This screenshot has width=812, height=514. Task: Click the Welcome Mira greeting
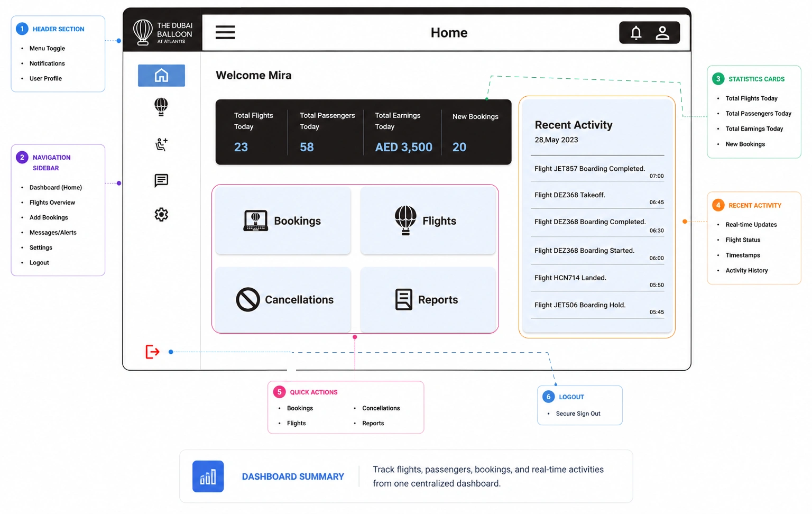click(254, 75)
